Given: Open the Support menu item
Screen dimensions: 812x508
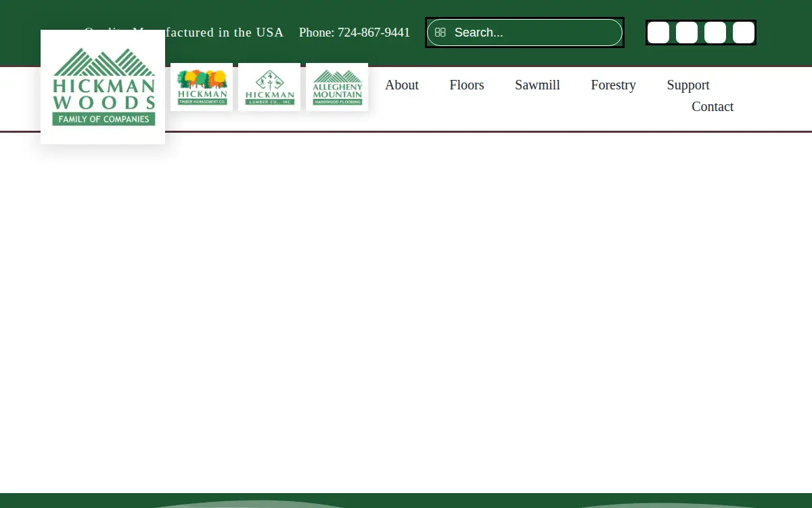Looking at the screenshot, I should (x=688, y=85).
